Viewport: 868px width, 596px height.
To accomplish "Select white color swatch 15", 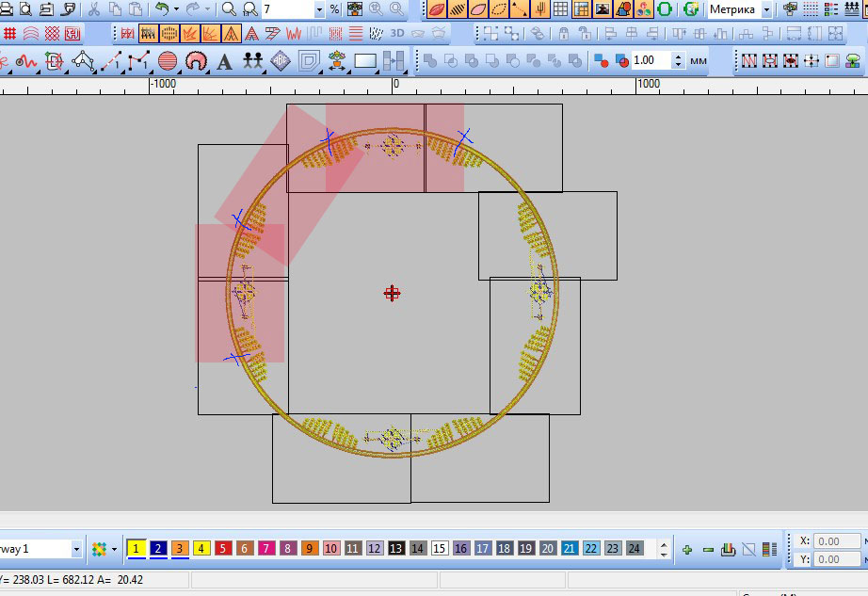I will (439, 548).
